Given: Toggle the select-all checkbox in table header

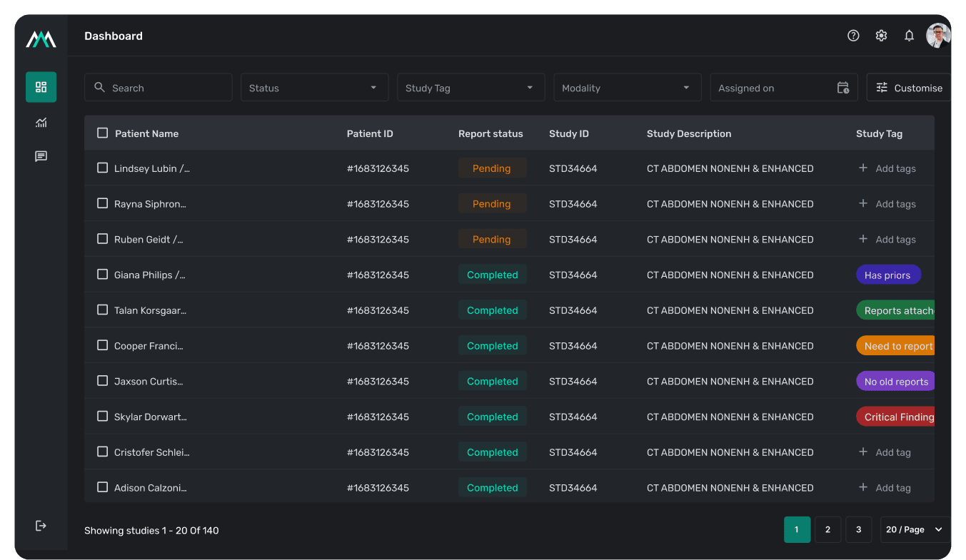Looking at the screenshot, I should 102,133.
